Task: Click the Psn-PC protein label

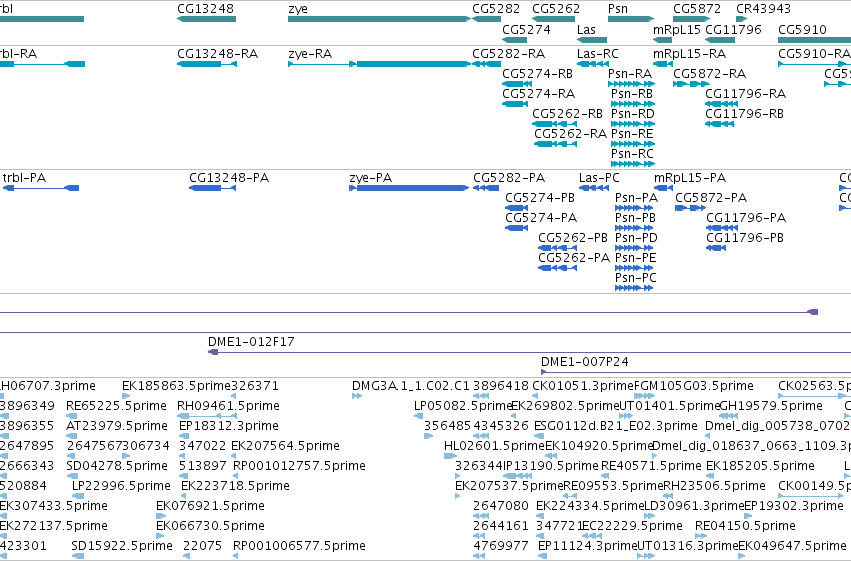Action: [x=636, y=278]
